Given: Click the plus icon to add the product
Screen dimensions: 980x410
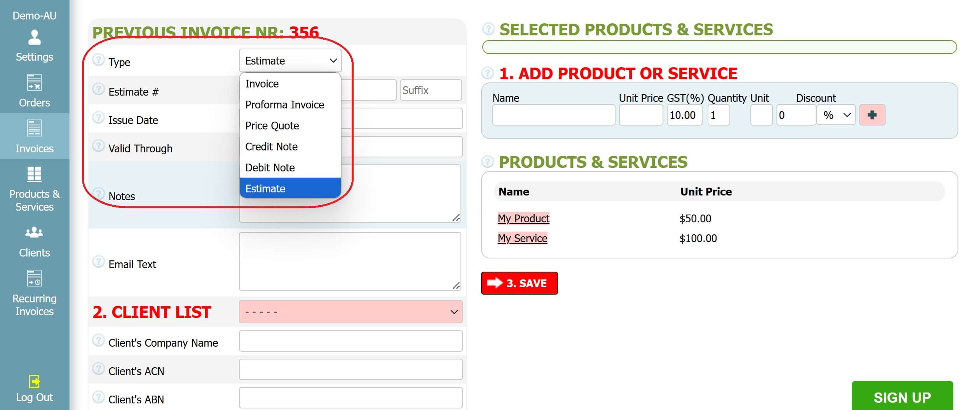Looking at the screenshot, I should coord(872,115).
